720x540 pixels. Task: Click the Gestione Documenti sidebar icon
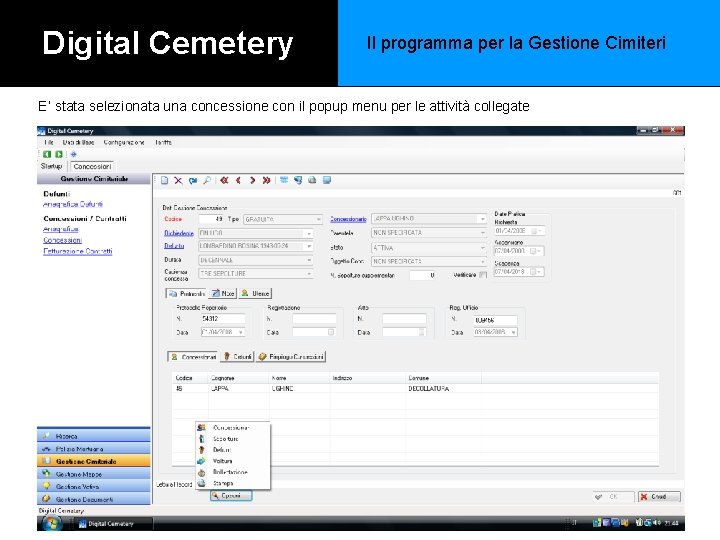(46, 499)
